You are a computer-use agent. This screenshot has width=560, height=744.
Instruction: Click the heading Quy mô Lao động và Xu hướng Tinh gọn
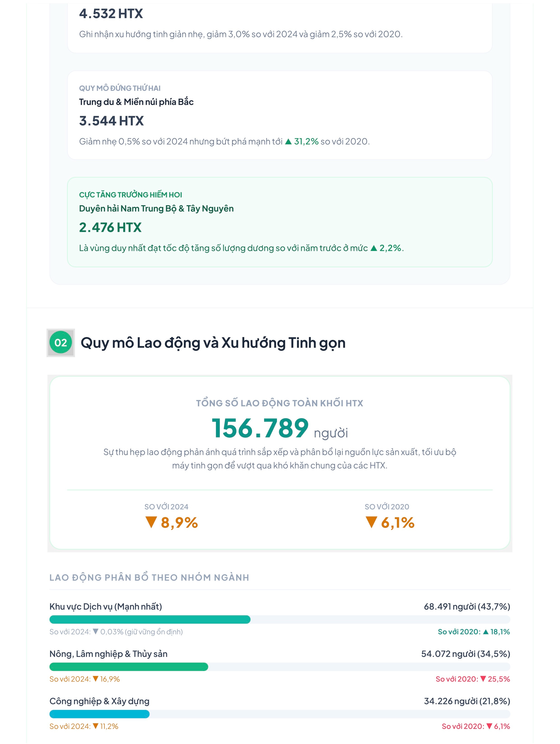point(213,343)
